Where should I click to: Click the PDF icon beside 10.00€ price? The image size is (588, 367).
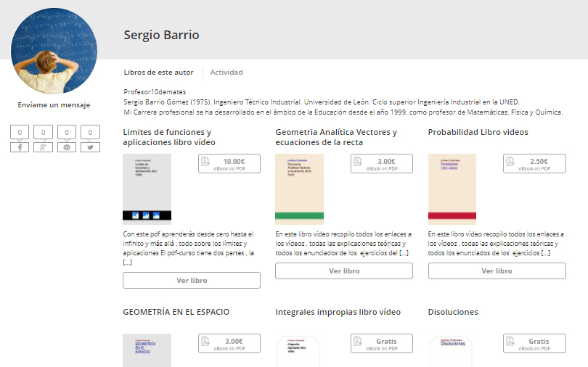click(x=205, y=162)
